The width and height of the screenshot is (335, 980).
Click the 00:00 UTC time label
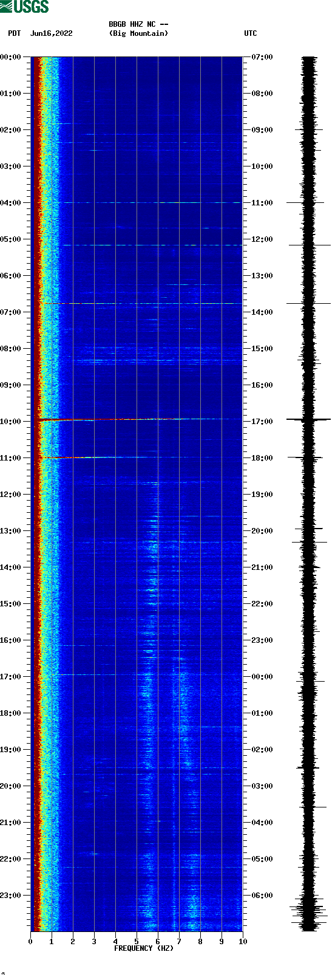click(x=262, y=677)
